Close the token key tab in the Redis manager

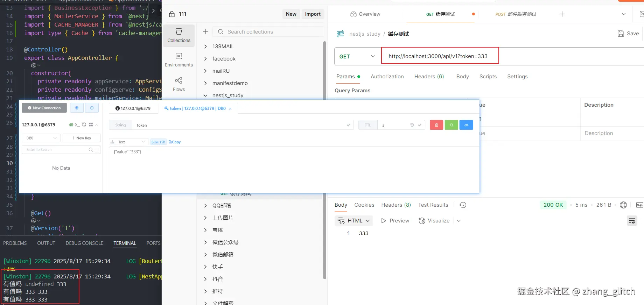click(230, 109)
